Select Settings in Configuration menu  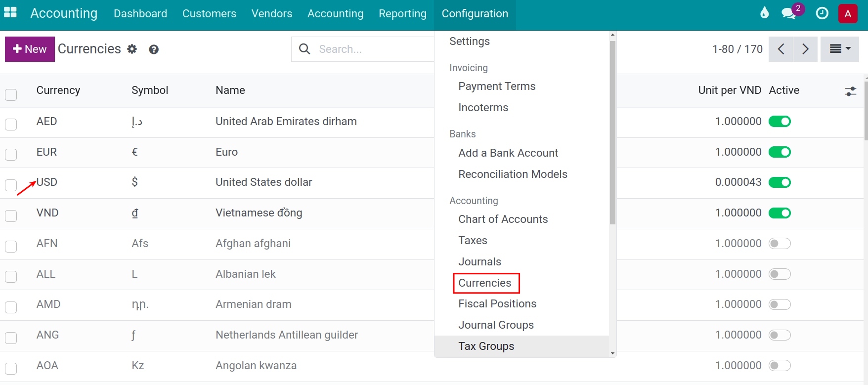coord(470,42)
